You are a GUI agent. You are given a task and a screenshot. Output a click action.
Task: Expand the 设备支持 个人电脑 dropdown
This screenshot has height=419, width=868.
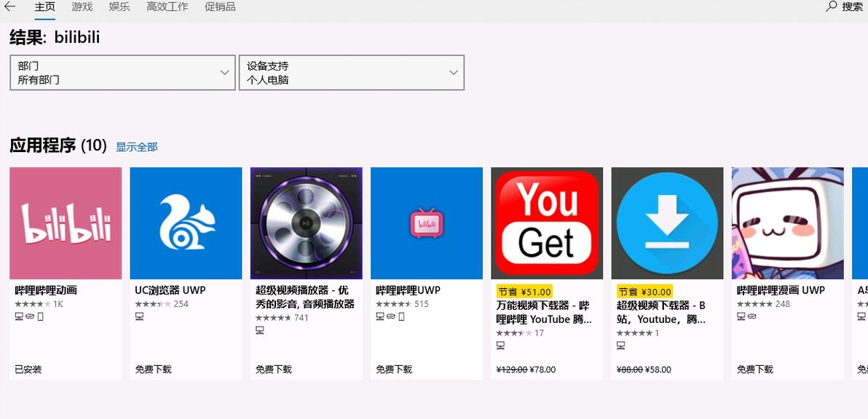352,73
